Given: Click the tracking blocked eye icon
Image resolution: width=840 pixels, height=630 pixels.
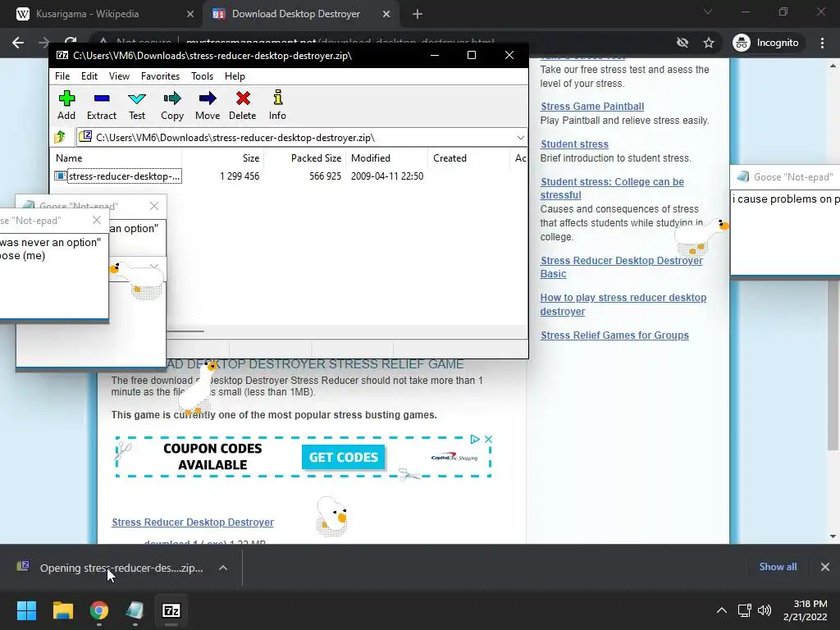Looking at the screenshot, I should [682, 43].
